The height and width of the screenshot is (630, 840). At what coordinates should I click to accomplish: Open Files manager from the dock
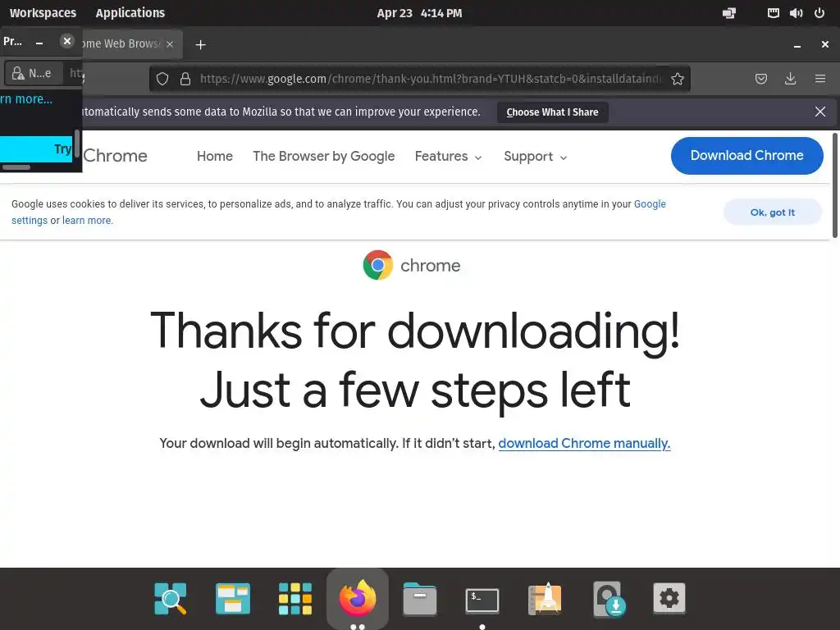click(419, 598)
